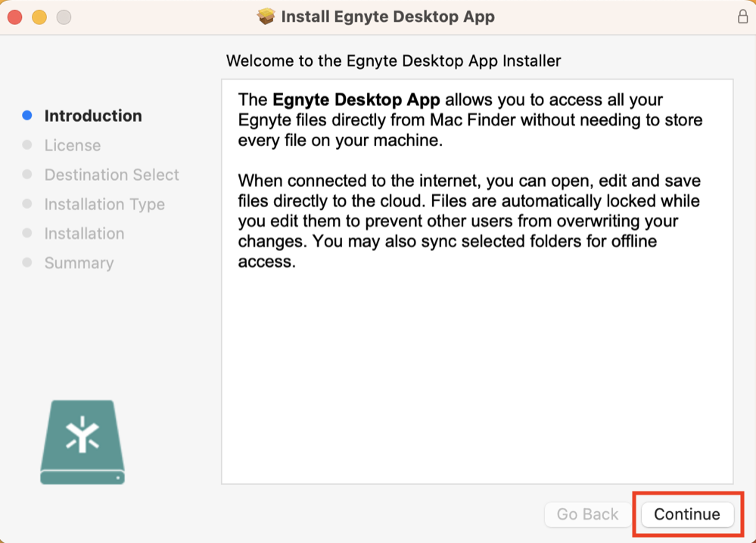
Task: Click the lock icon in title bar
Action: (x=742, y=17)
